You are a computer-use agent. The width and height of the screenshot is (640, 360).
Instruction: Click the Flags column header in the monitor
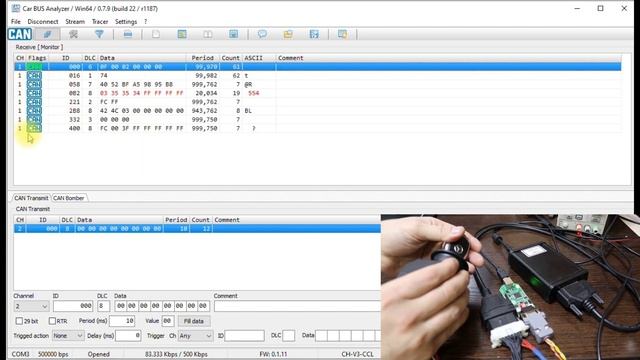coord(37,58)
